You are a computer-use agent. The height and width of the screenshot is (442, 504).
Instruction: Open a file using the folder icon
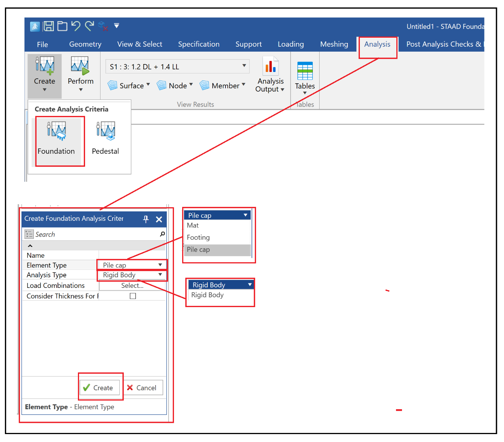[x=62, y=26]
